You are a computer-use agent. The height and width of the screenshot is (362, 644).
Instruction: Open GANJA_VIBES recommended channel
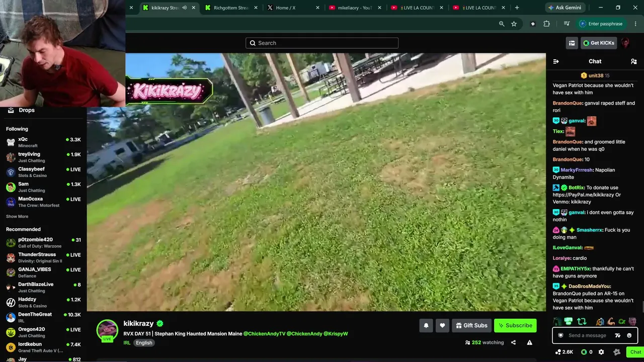pos(43,273)
